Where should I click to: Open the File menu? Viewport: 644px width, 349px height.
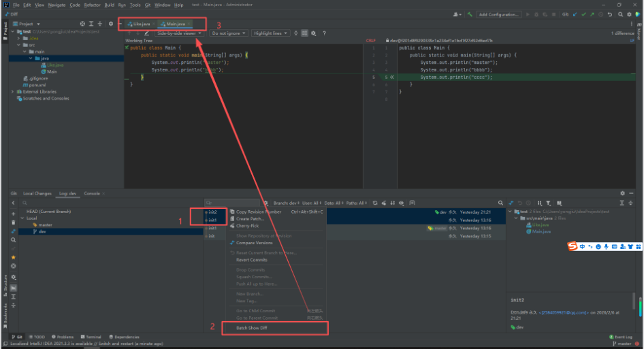16,5
